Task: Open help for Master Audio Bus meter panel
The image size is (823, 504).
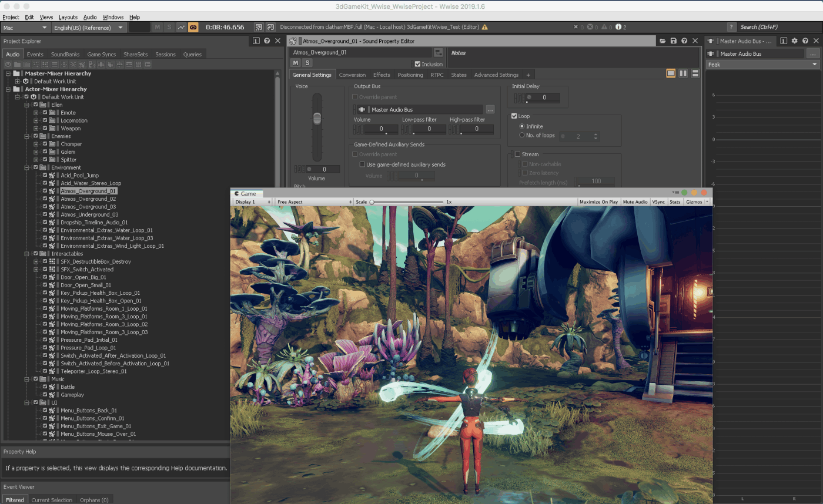Action: [x=805, y=41]
